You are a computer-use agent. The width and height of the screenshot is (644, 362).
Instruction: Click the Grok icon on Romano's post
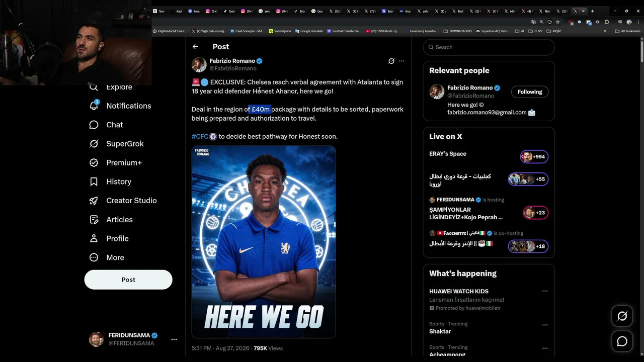(391, 61)
